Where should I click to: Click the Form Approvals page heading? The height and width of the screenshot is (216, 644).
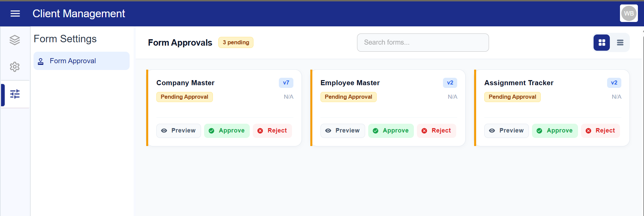pos(180,43)
